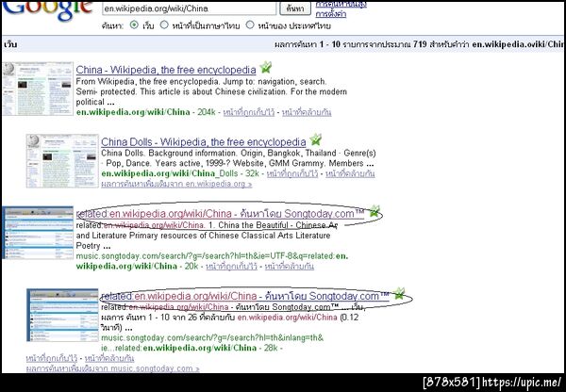The height and width of the screenshot is (392, 566).
Task: Open 'China - Wikipedia, the free encyclopedia' result
Action: point(166,70)
